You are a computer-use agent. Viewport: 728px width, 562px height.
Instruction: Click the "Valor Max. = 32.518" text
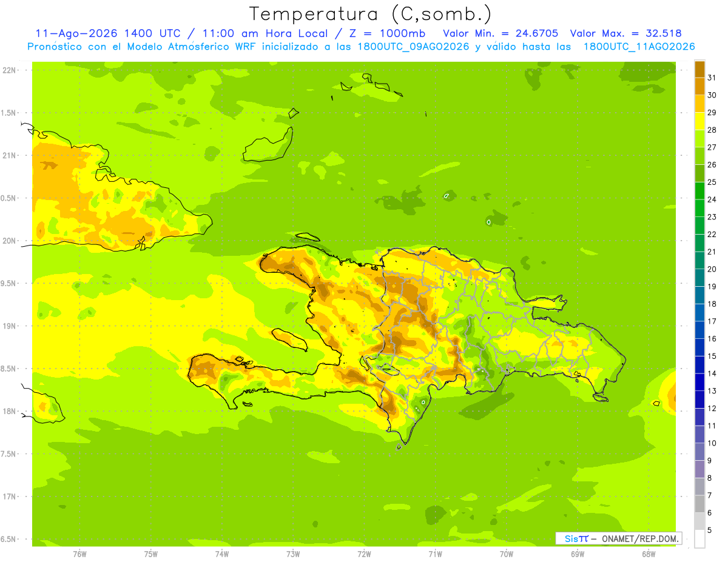625,33
